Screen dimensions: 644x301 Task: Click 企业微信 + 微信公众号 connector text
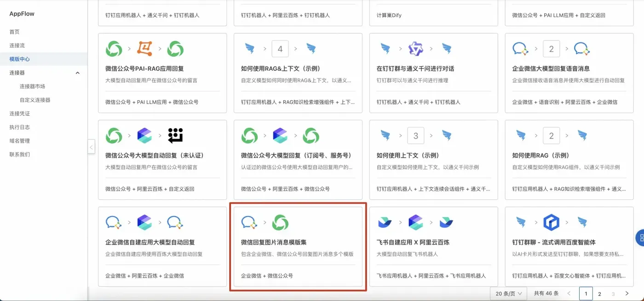267,276
